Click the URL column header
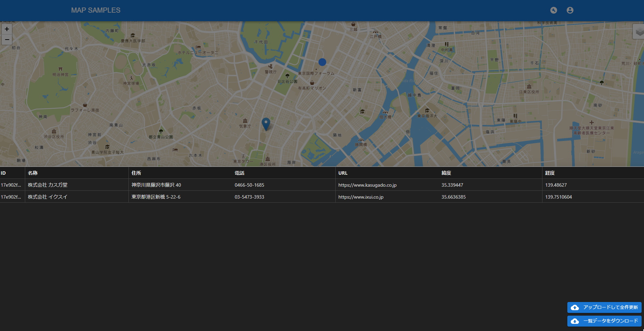 (x=343, y=173)
